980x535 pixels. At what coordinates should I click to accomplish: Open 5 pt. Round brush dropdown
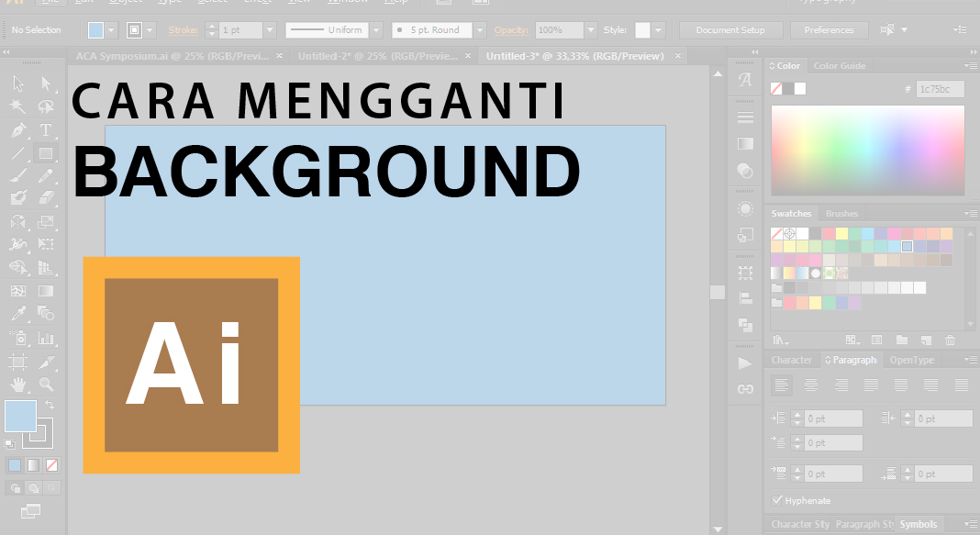[480, 30]
